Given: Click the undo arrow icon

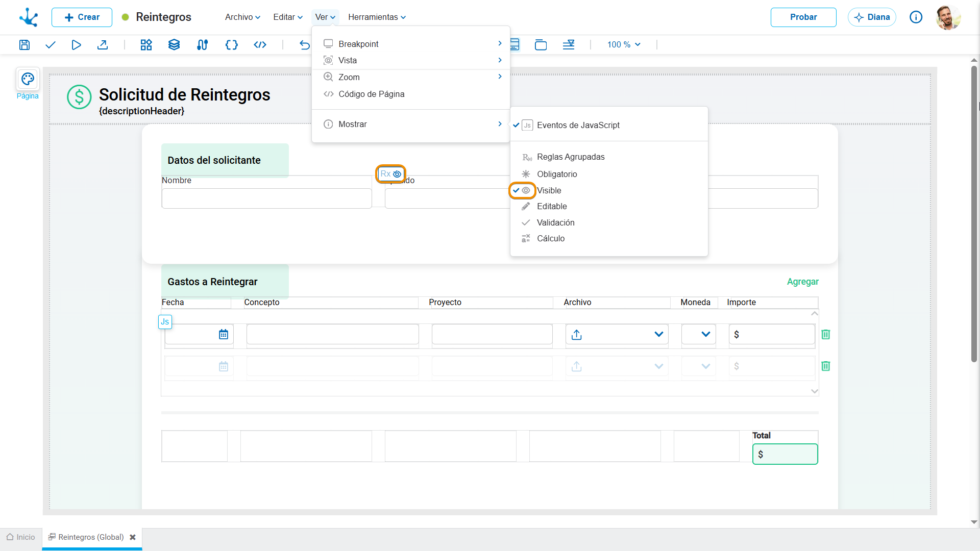Looking at the screenshot, I should click(305, 45).
